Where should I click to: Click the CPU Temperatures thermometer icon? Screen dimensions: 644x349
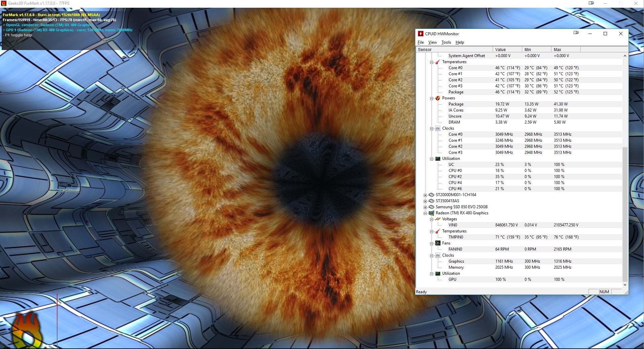click(x=438, y=62)
